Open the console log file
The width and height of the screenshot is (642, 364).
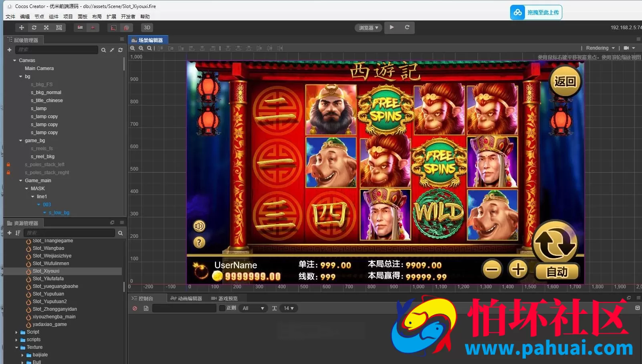tap(146, 308)
